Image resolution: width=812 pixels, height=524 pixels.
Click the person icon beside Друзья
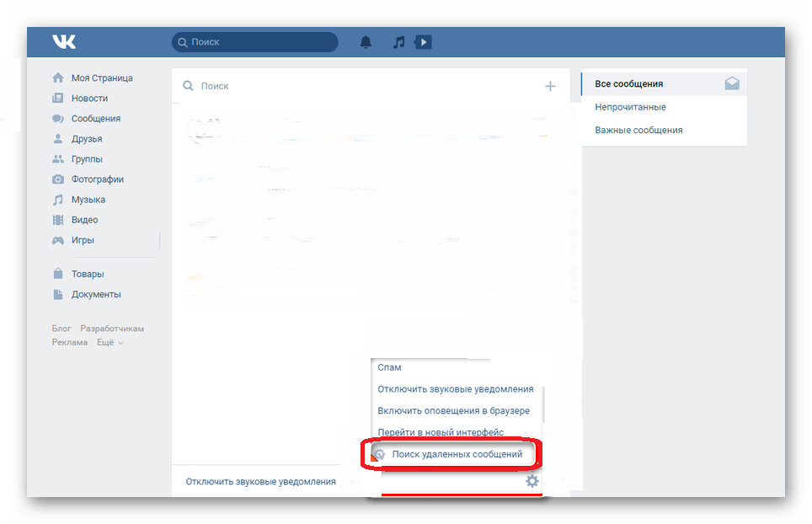(x=58, y=139)
